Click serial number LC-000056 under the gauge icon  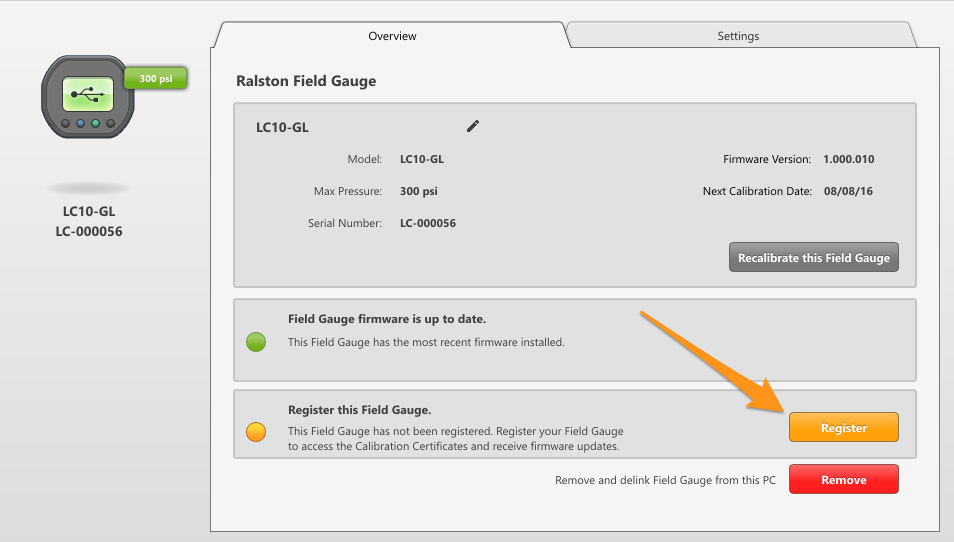click(x=89, y=232)
